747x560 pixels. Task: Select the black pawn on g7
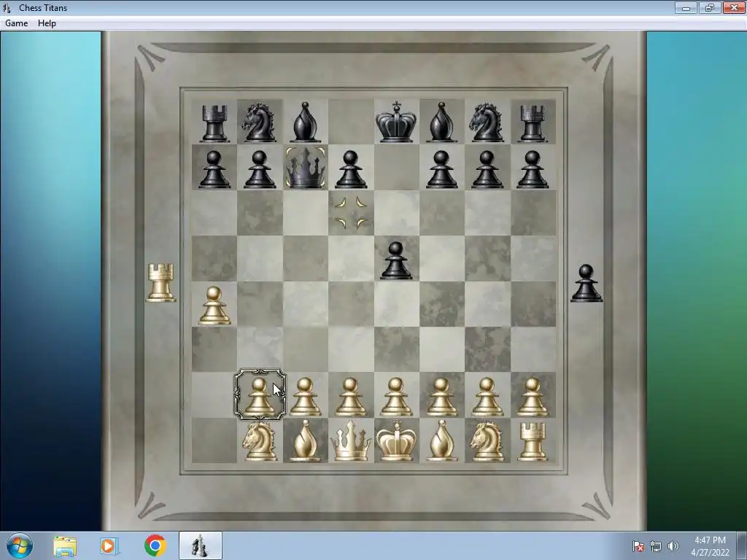(487, 169)
